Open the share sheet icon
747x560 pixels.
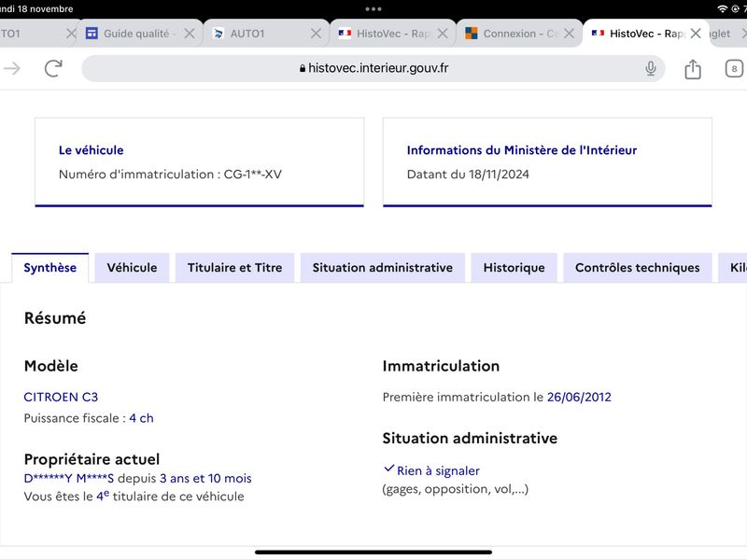pos(693,69)
